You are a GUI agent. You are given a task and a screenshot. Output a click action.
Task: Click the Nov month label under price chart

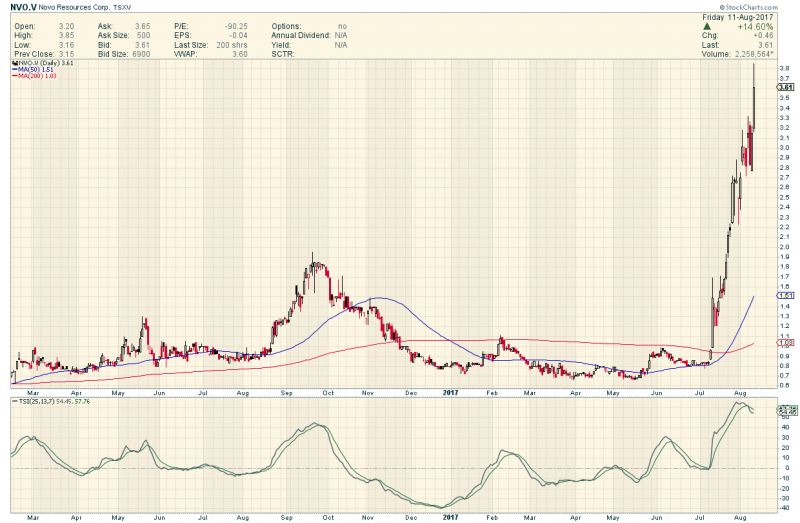coord(367,393)
